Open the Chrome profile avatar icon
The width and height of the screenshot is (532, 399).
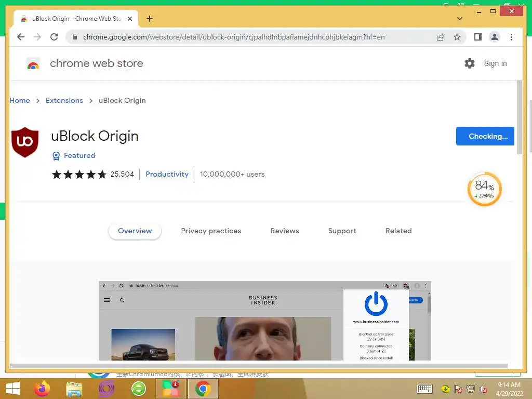pos(495,37)
